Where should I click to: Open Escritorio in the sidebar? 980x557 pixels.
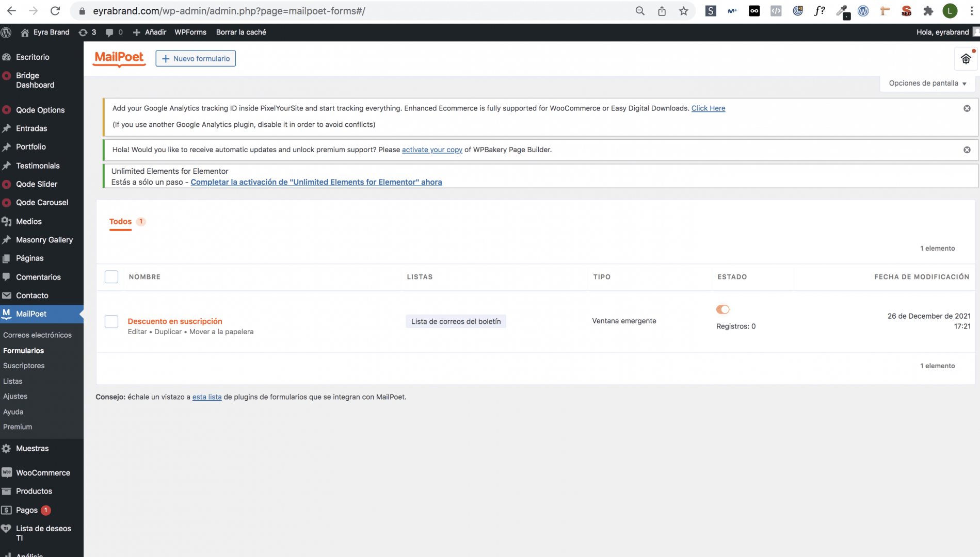click(33, 57)
